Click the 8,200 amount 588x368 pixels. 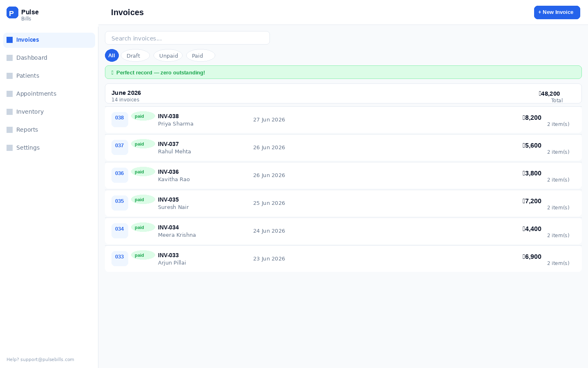532,118
